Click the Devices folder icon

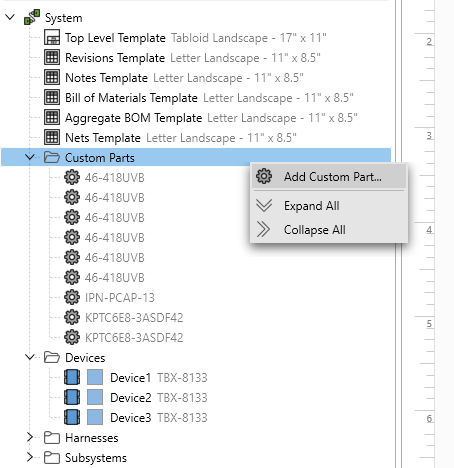(52, 357)
